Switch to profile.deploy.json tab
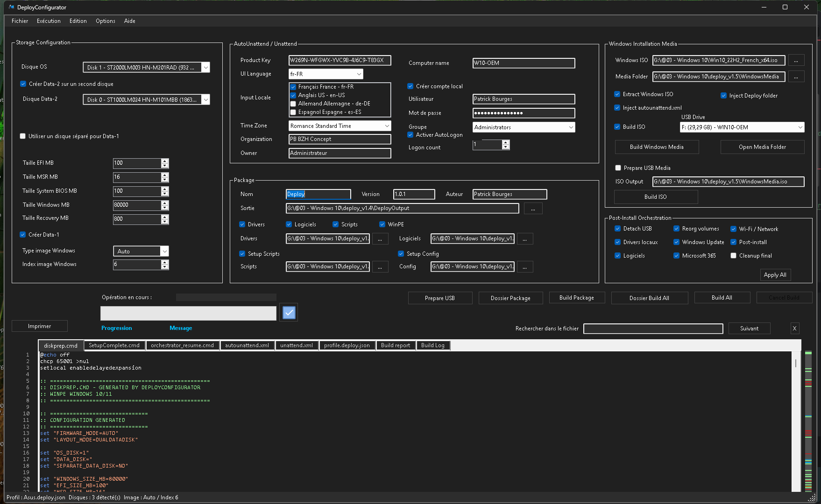 pos(347,346)
